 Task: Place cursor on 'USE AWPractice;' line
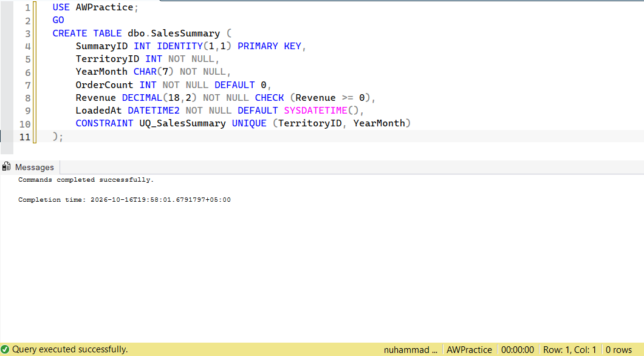pos(95,7)
